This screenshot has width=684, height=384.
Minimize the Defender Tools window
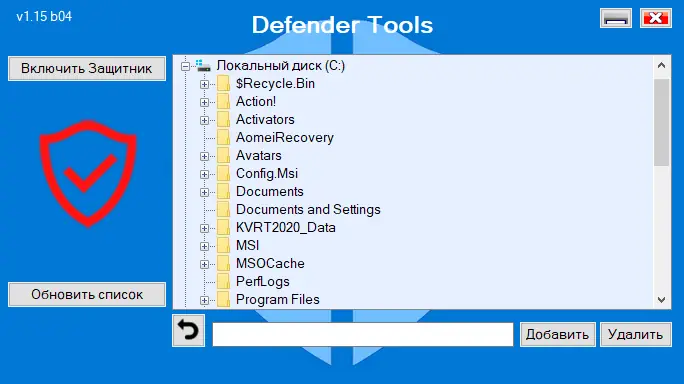[616, 18]
